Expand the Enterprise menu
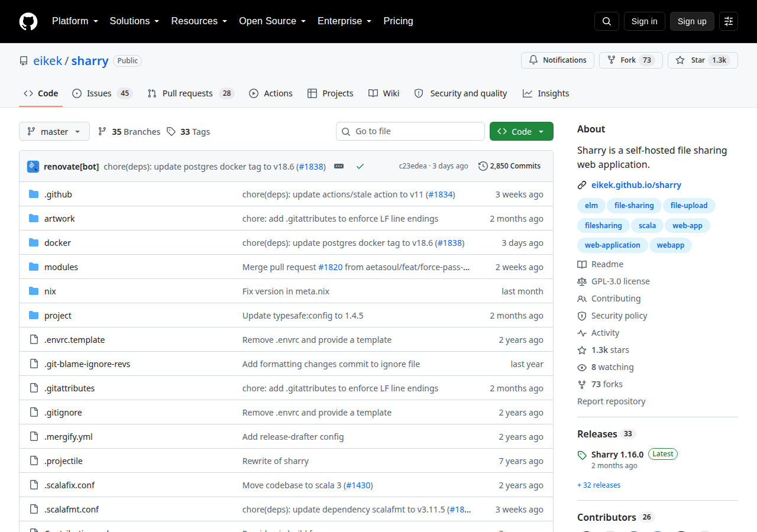This screenshot has width=757, height=532. tap(345, 21)
